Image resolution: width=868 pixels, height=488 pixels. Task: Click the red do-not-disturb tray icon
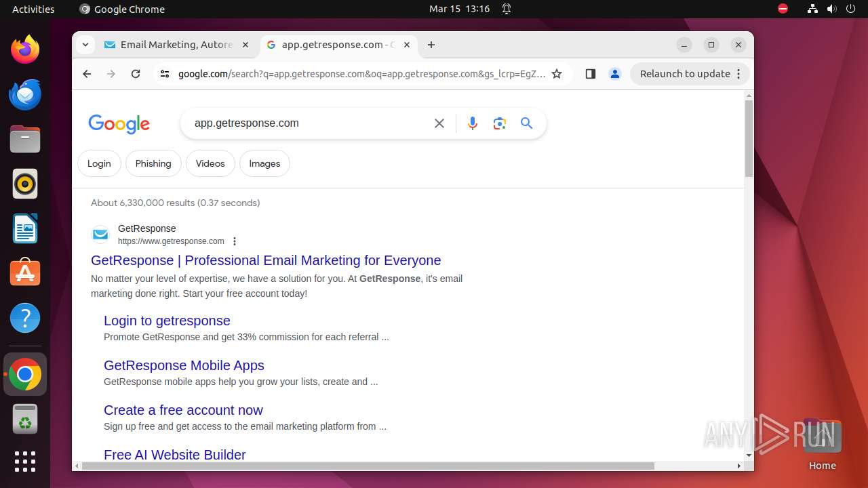[783, 9]
